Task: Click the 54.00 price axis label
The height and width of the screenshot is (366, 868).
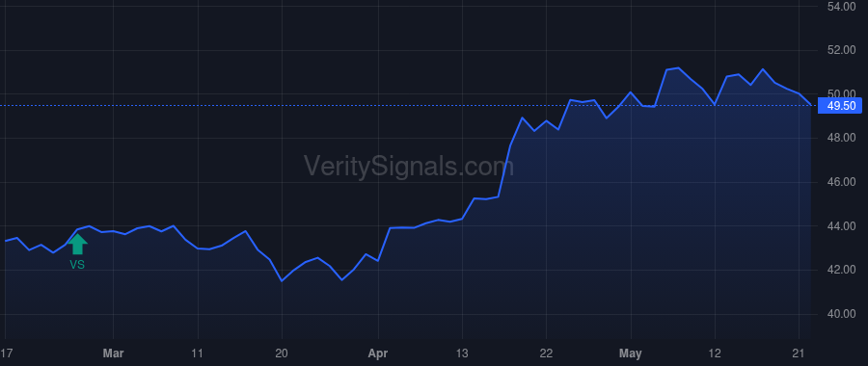Action: point(840,7)
